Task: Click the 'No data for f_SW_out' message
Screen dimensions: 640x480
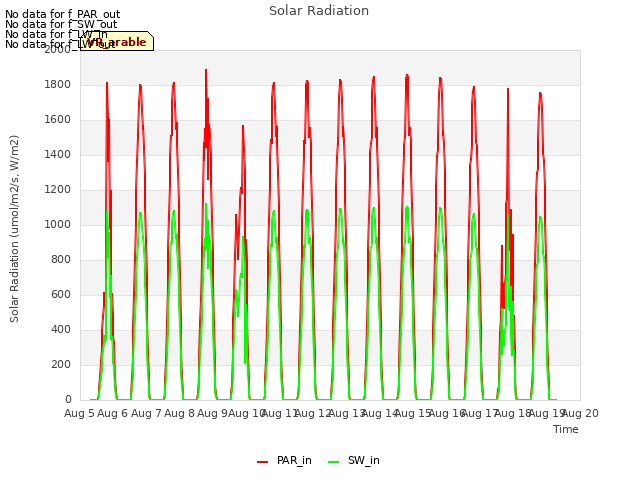Action: (61, 24)
